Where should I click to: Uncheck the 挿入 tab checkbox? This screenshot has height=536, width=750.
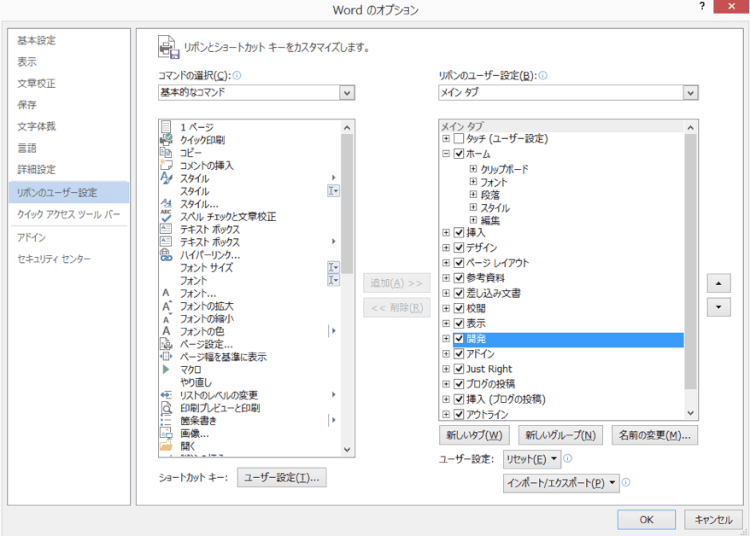(459, 232)
